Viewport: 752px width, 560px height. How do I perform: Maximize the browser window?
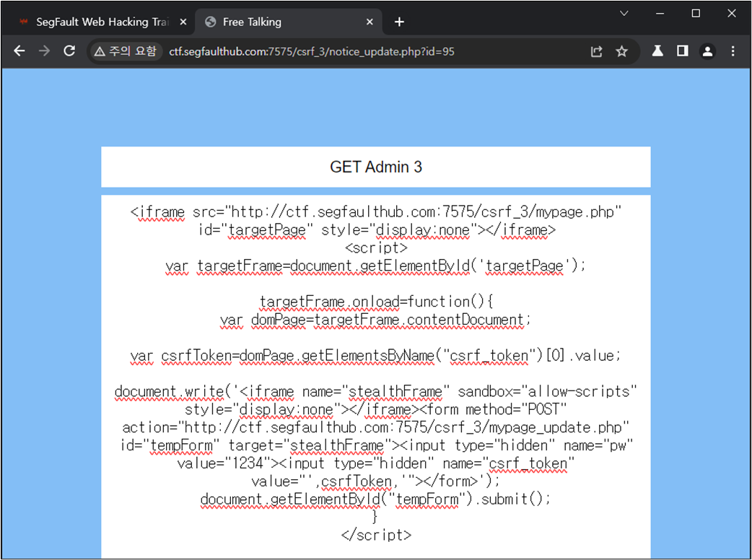[x=696, y=14]
